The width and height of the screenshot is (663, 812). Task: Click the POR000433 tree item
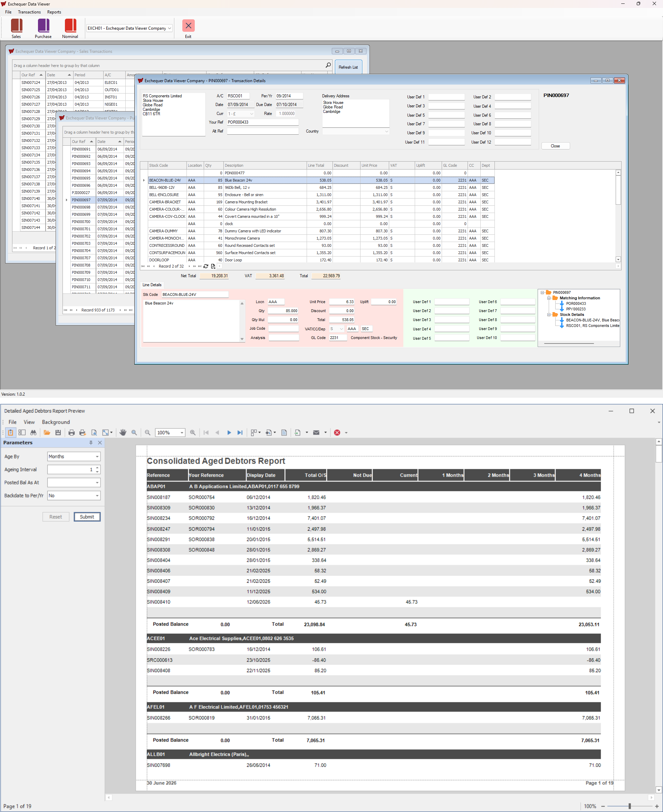(576, 303)
